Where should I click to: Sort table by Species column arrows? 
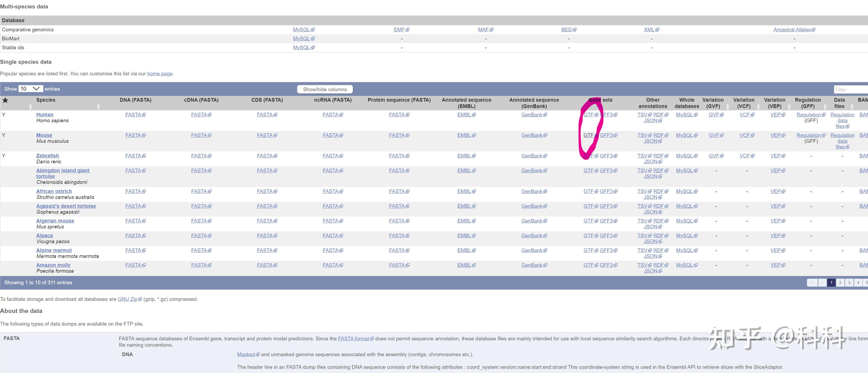pos(98,107)
